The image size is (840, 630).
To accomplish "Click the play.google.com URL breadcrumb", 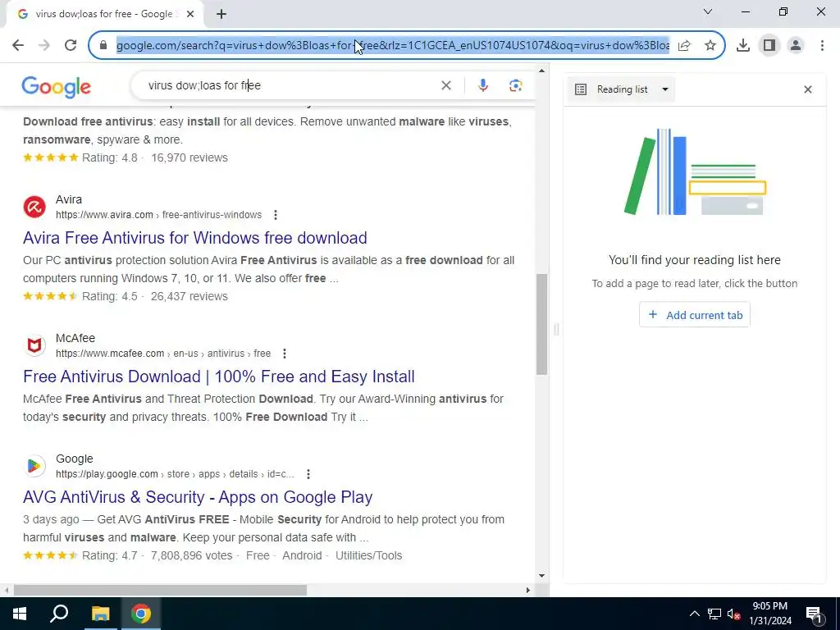I will click(x=175, y=474).
